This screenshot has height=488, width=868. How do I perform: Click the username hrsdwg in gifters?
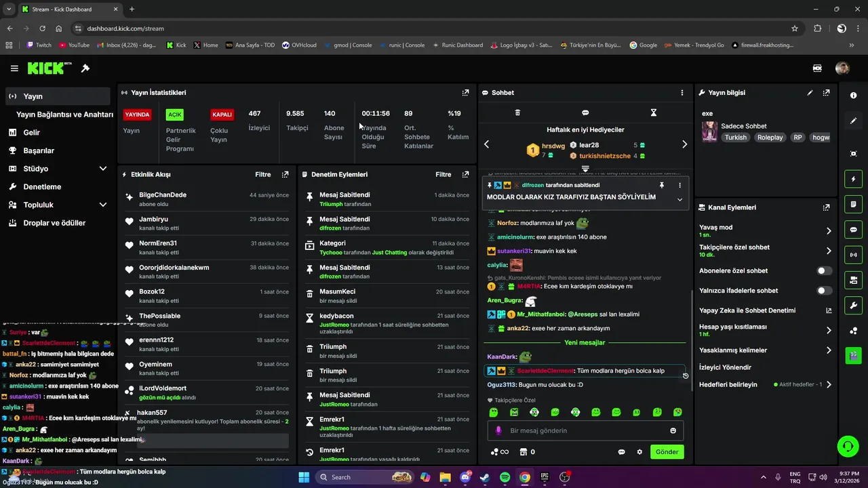pos(553,146)
